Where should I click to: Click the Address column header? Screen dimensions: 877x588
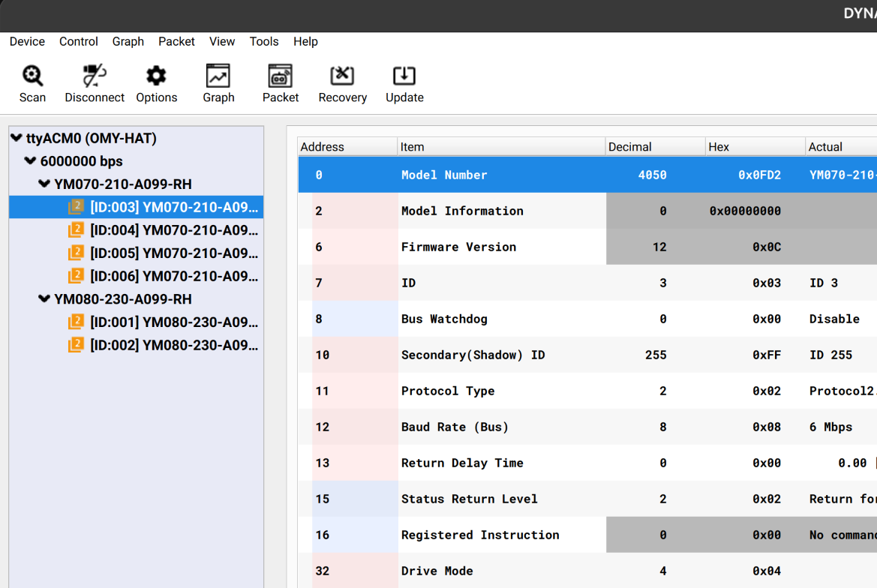(x=323, y=147)
